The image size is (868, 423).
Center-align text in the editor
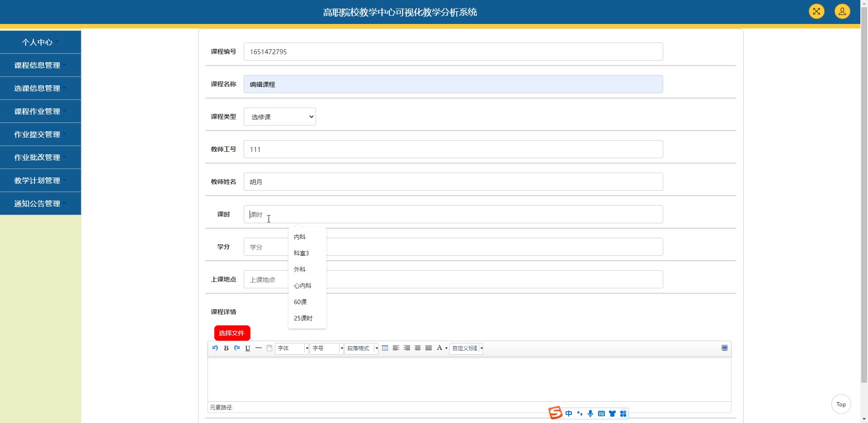click(418, 348)
